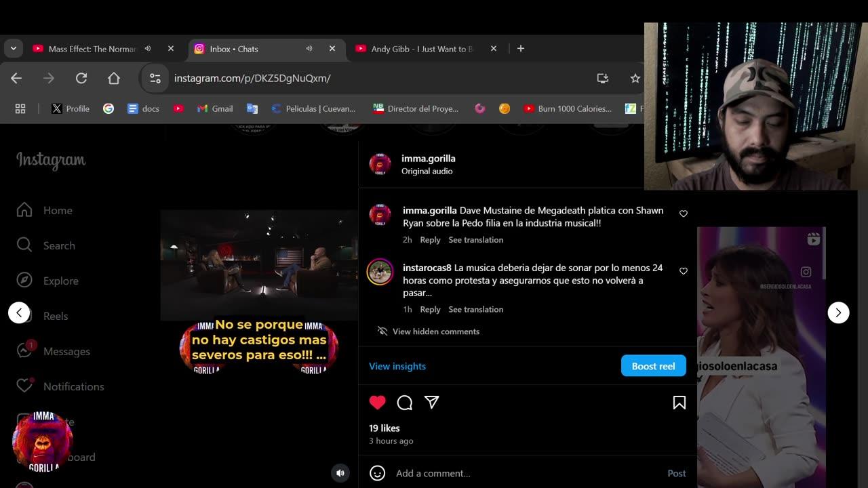
Task: Go back to the previous page
Action: [x=16, y=79]
